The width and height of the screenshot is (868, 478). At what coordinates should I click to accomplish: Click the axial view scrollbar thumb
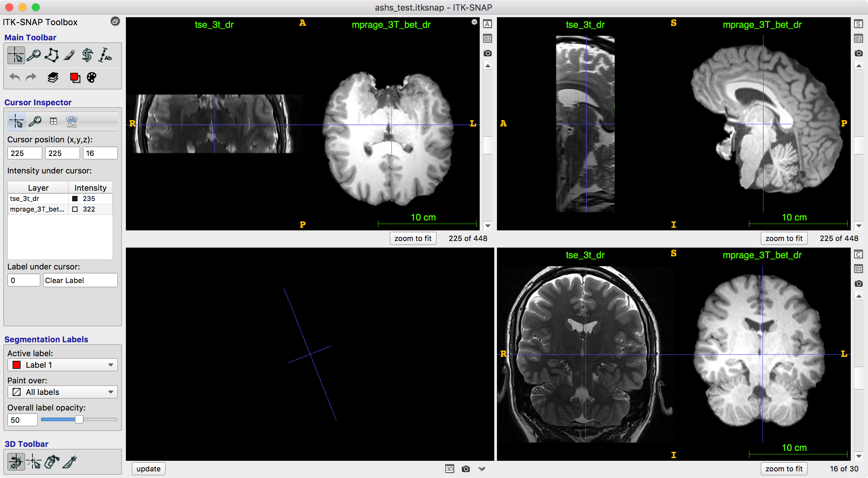tap(487, 145)
